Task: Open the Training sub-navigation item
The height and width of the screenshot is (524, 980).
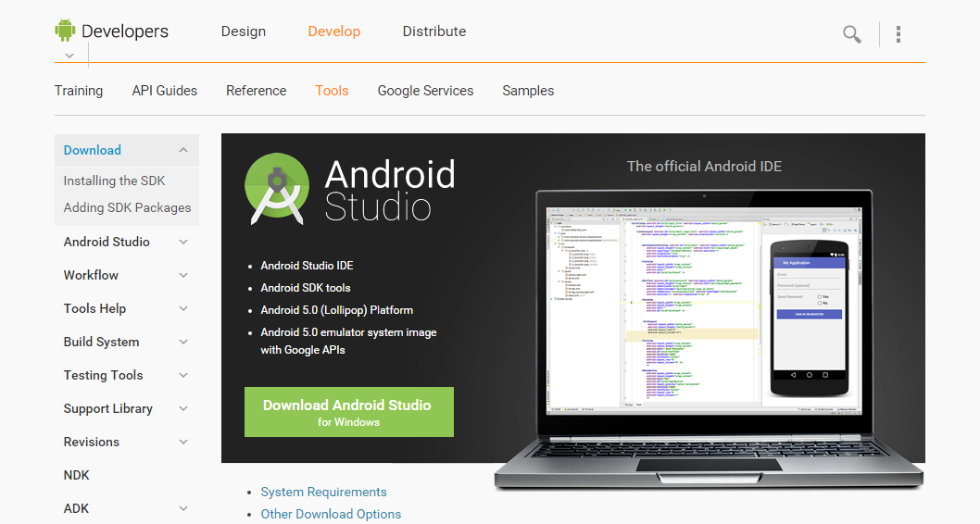Action: click(79, 91)
